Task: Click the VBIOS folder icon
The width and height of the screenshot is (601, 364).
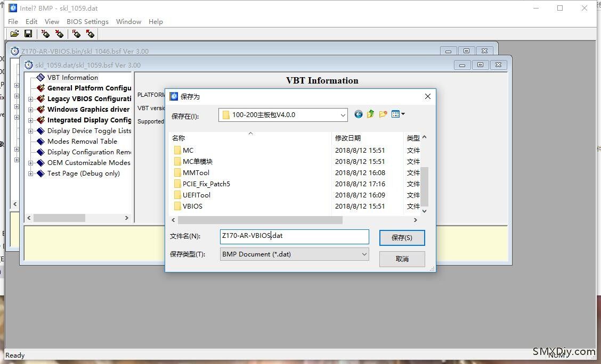Action: [x=177, y=206]
